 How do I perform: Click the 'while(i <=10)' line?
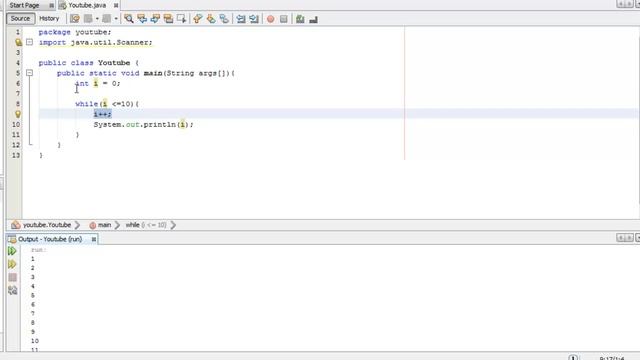107,104
